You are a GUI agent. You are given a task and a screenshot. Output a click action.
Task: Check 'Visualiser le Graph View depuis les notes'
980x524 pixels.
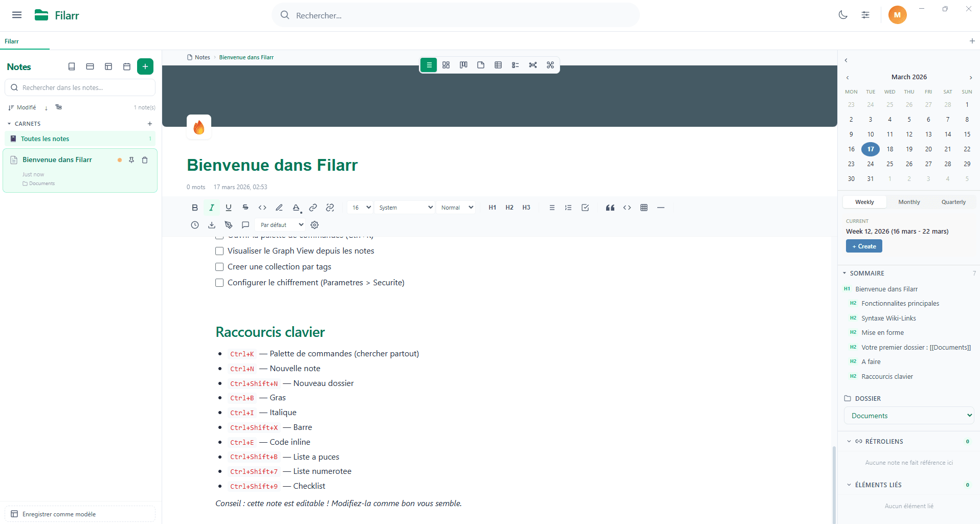point(219,251)
